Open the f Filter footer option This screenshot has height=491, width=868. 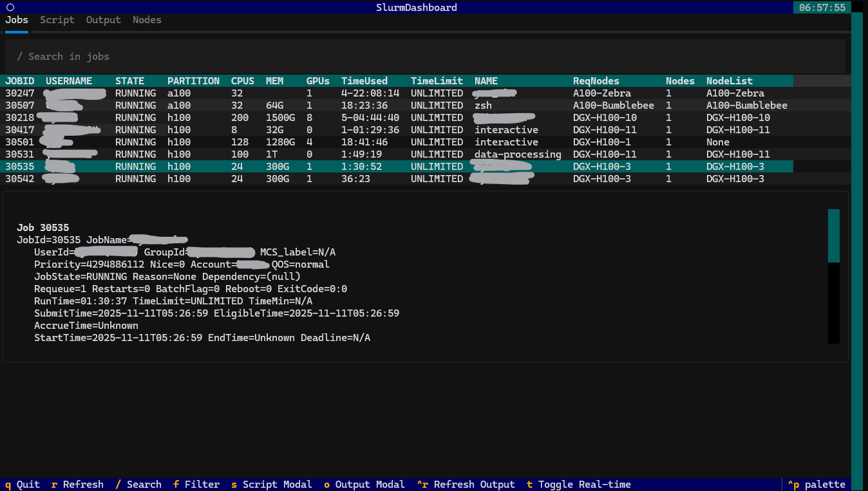196,485
